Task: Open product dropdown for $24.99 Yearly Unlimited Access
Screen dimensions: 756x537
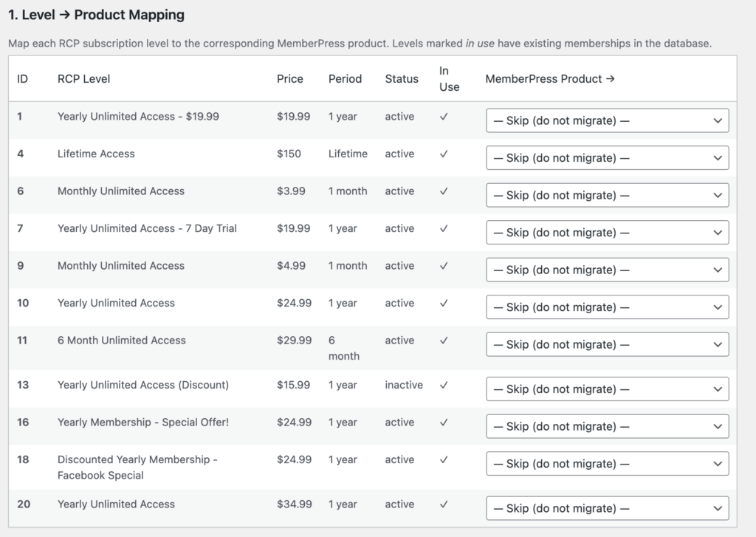Action: click(x=607, y=307)
